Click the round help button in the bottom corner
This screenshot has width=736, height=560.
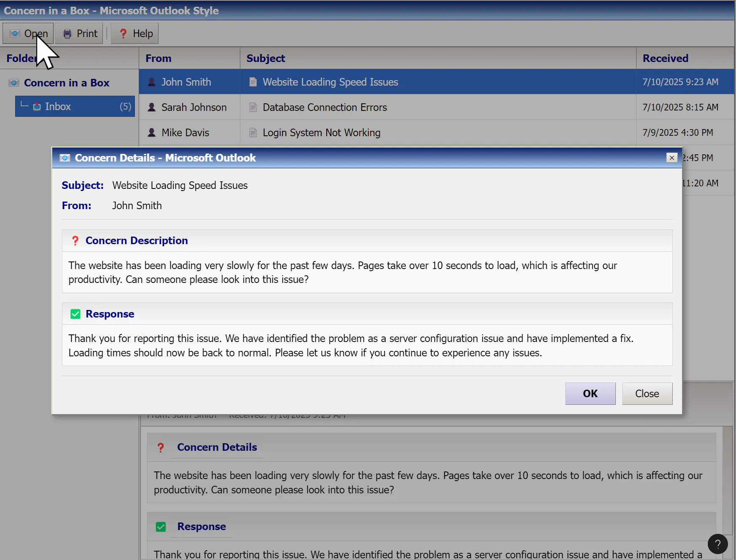(717, 544)
